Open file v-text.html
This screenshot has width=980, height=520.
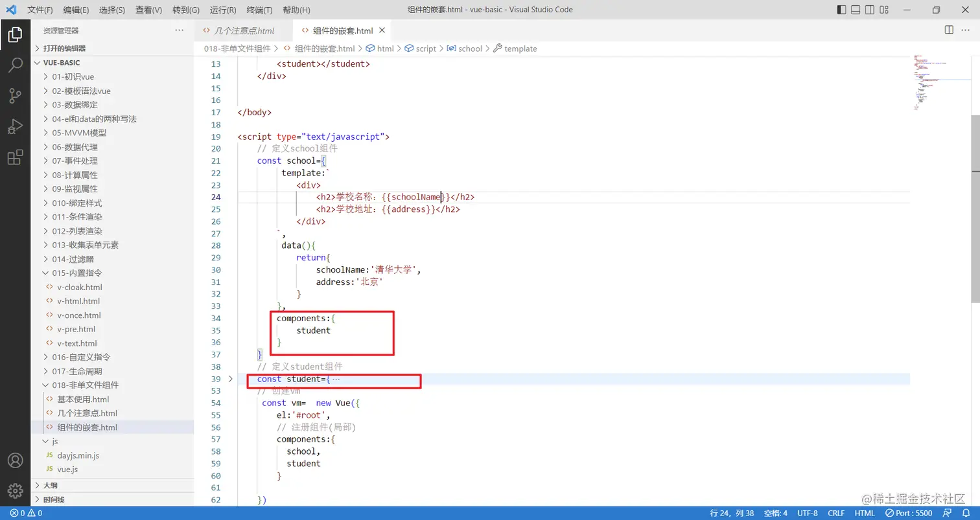point(113,343)
